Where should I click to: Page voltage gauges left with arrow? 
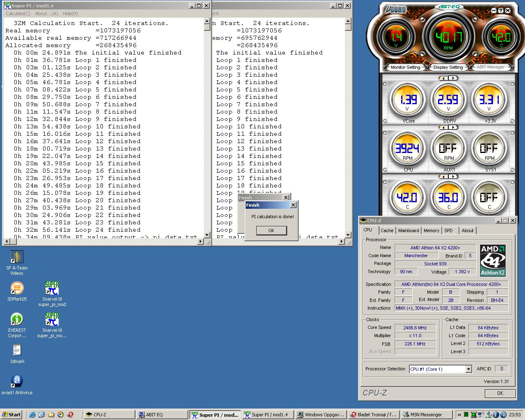[x=443, y=78]
